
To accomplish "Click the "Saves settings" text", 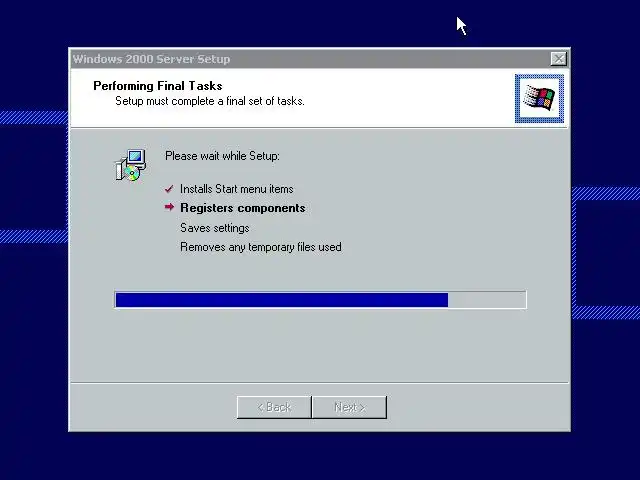I will pyautogui.click(x=215, y=228).
